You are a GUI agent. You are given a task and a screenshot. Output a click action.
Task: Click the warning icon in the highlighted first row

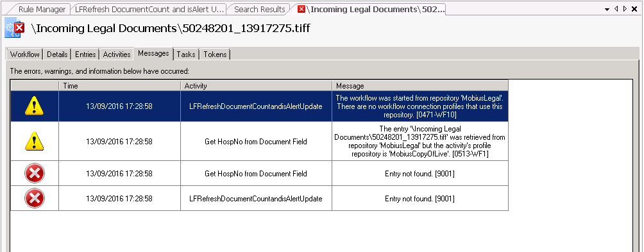(x=35, y=106)
